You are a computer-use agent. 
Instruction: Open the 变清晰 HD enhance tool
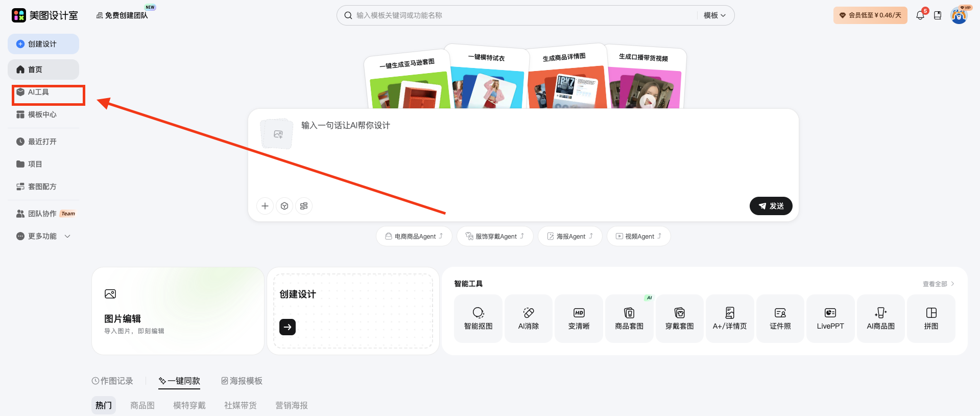(579, 318)
